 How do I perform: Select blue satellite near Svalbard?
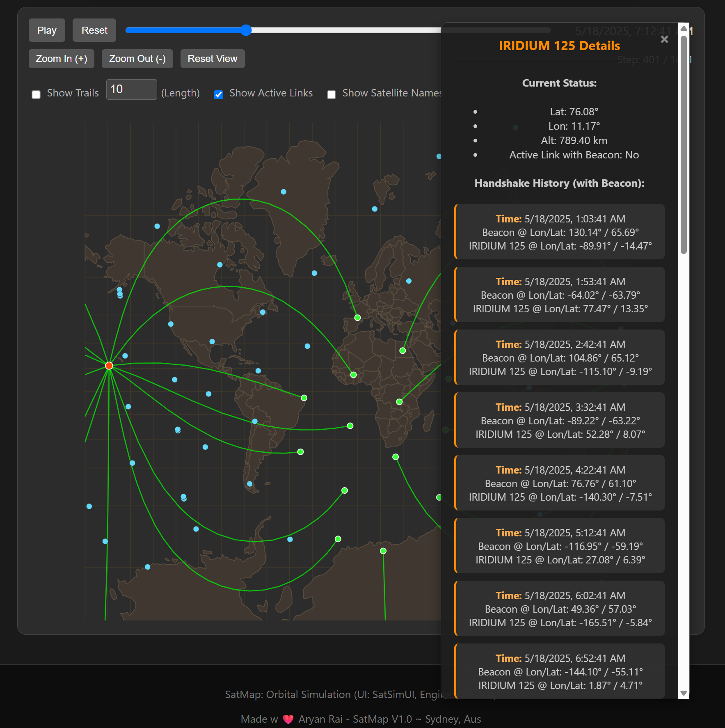point(375,209)
